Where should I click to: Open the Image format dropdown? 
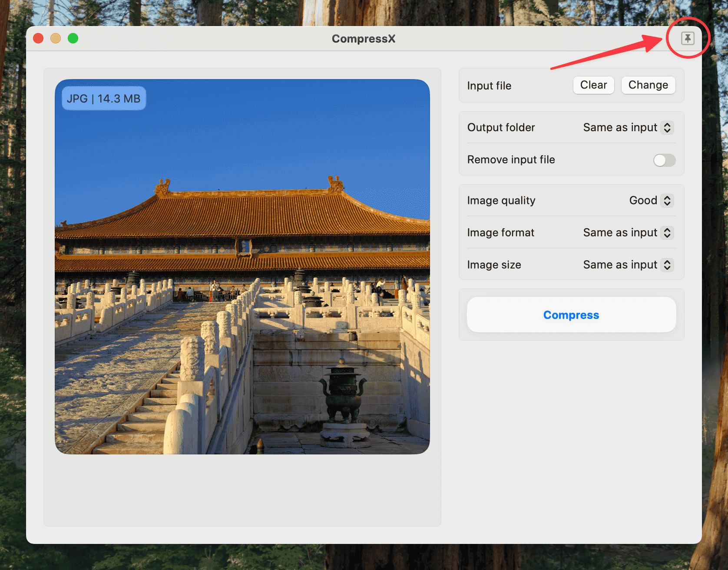pos(667,233)
